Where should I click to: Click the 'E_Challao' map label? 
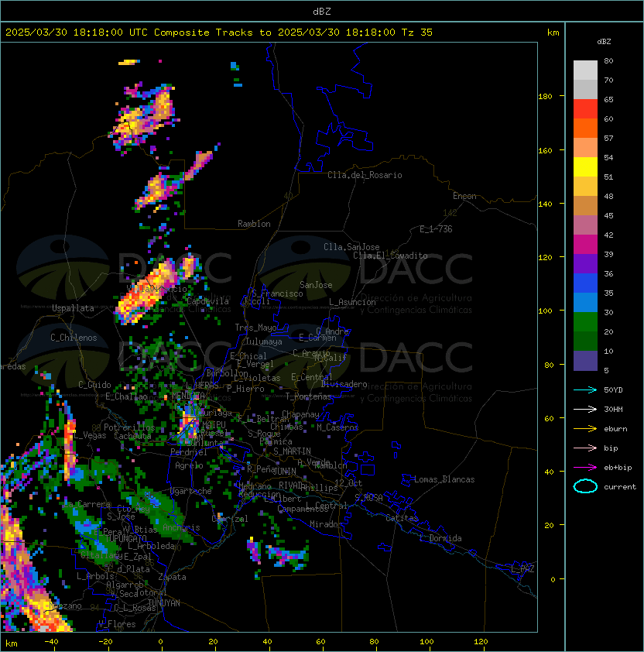click(x=126, y=396)
